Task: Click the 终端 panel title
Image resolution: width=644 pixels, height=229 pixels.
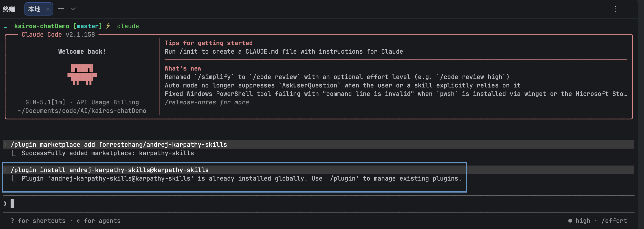Action: 9,9
